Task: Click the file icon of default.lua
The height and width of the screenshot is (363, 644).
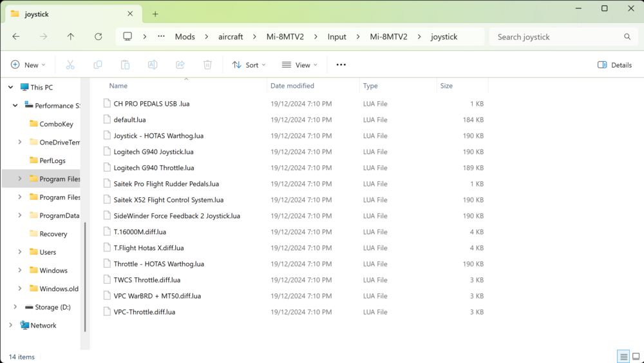Action: tap(107, 119)
